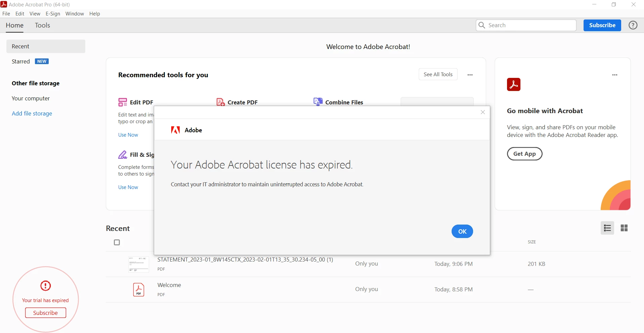Open help via question mark icon
The height and width of the screenshot is (333, 644).
633,25
